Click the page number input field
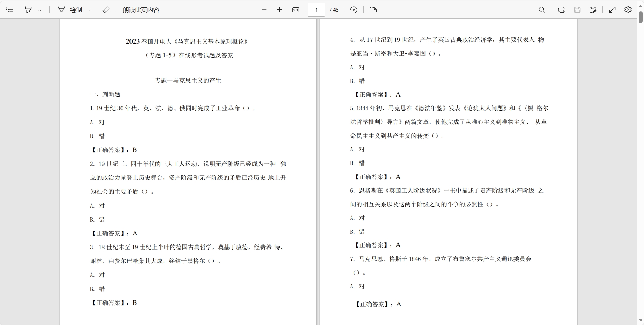644x325 pixels. [x=316, y=10]
